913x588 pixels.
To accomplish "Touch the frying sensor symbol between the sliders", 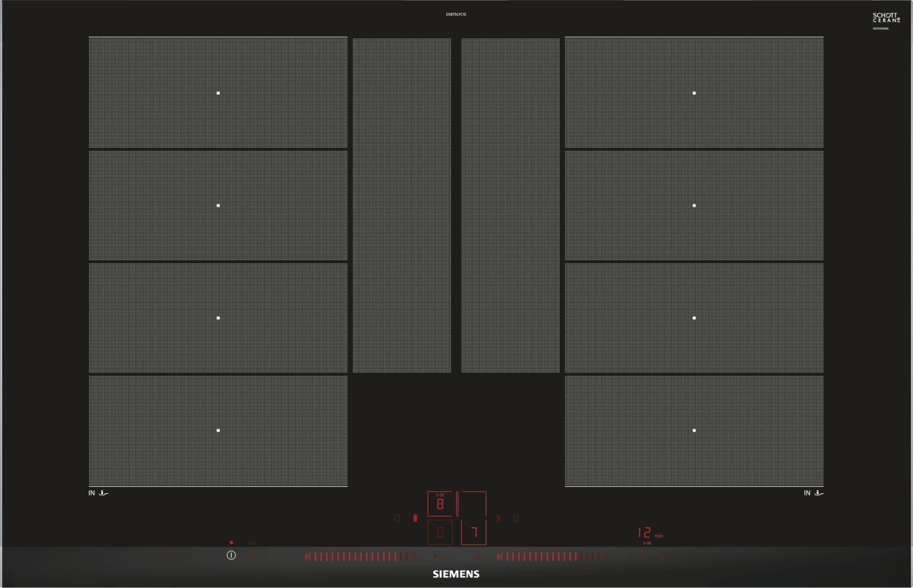I will point(437,556).
